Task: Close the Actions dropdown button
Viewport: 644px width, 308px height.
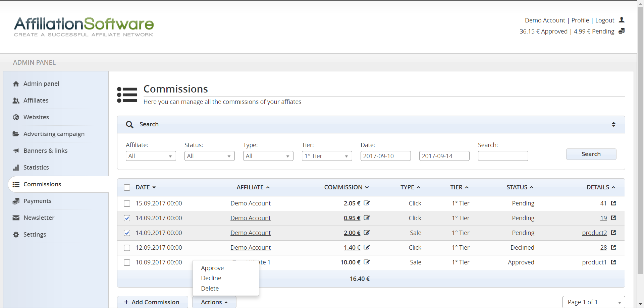Action: (214, 302)
